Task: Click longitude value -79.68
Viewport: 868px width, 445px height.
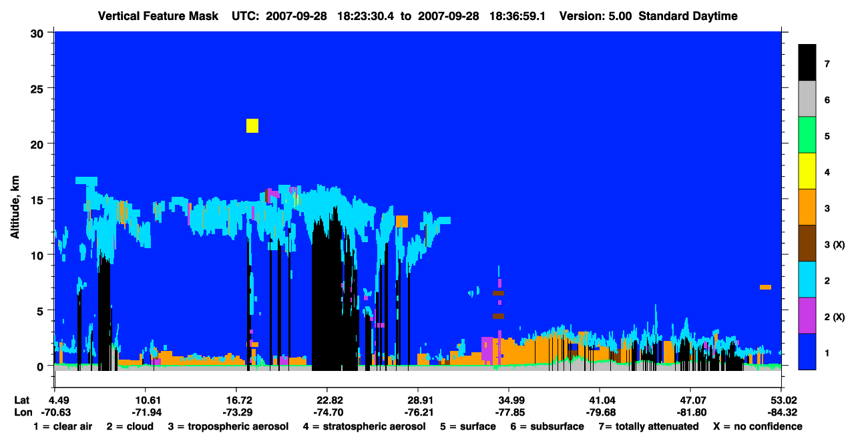Action: click(x=600, y=412)
